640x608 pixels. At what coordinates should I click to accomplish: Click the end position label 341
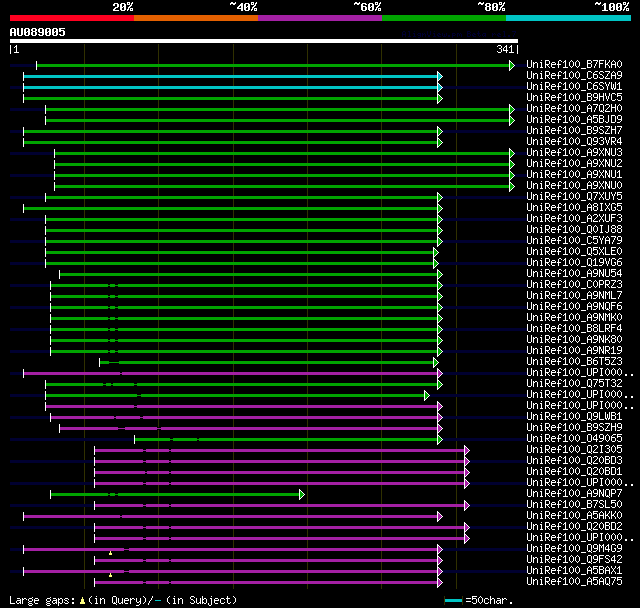[505, 49]
